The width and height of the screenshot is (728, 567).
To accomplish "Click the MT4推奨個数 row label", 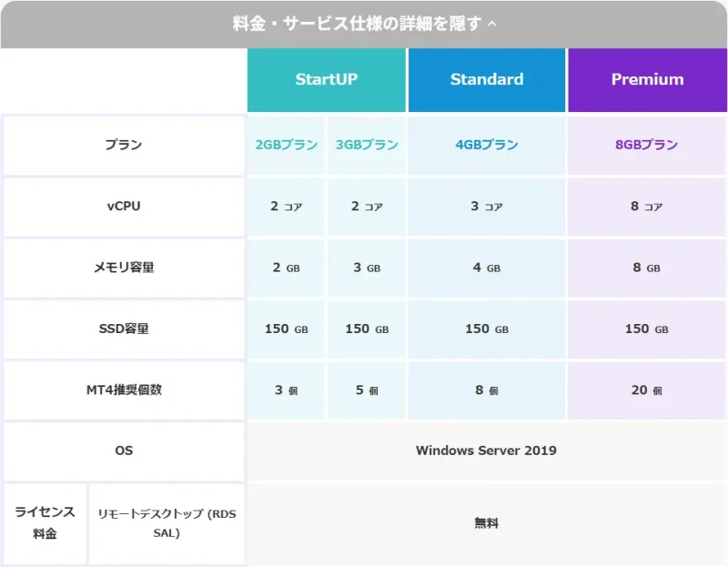I will (124, 390).
